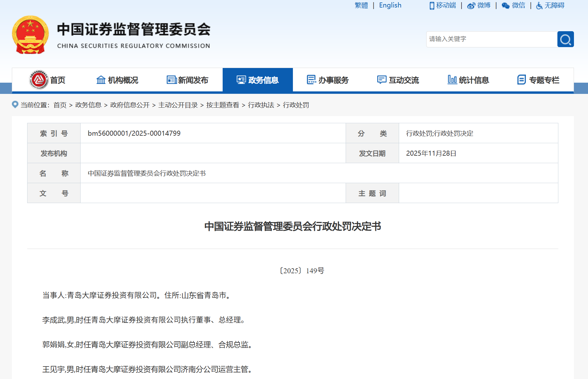Viewport: 588px width, 379px height.
Task: Click 行政执法 breadcrumb link
Action: (x=261, y=105)
